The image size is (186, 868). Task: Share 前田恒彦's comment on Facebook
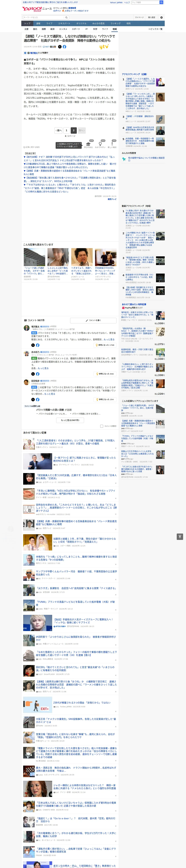38,399
